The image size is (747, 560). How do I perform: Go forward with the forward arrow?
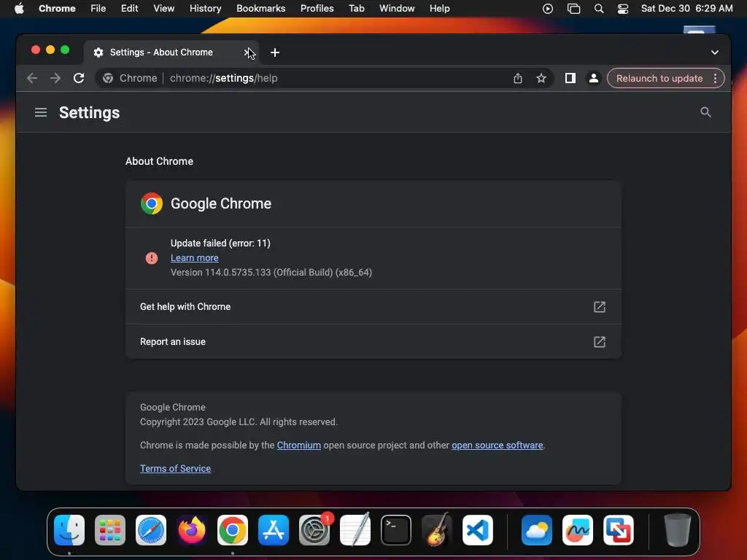point(55,78)
